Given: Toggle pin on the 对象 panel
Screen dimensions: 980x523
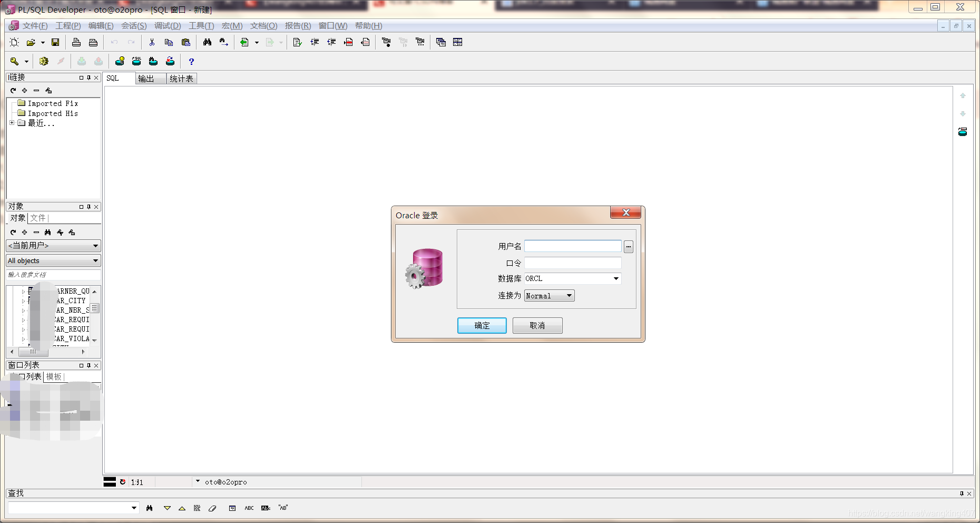Looking at the screenshot, I should [x=89, y=207].
